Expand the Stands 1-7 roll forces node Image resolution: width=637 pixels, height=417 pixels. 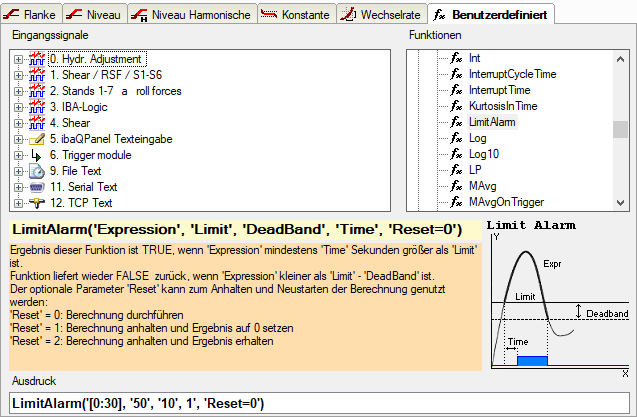coord(18,91)
